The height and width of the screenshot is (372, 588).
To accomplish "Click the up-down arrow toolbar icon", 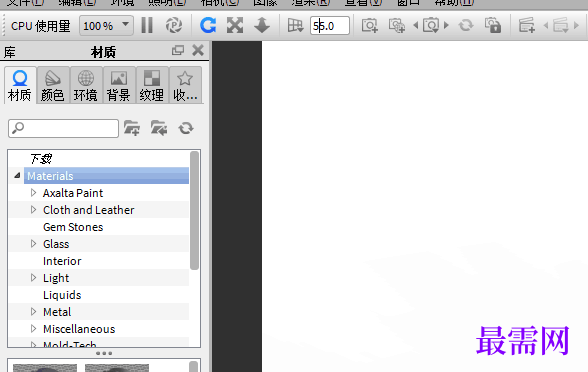I will click(x=262, y=26).
